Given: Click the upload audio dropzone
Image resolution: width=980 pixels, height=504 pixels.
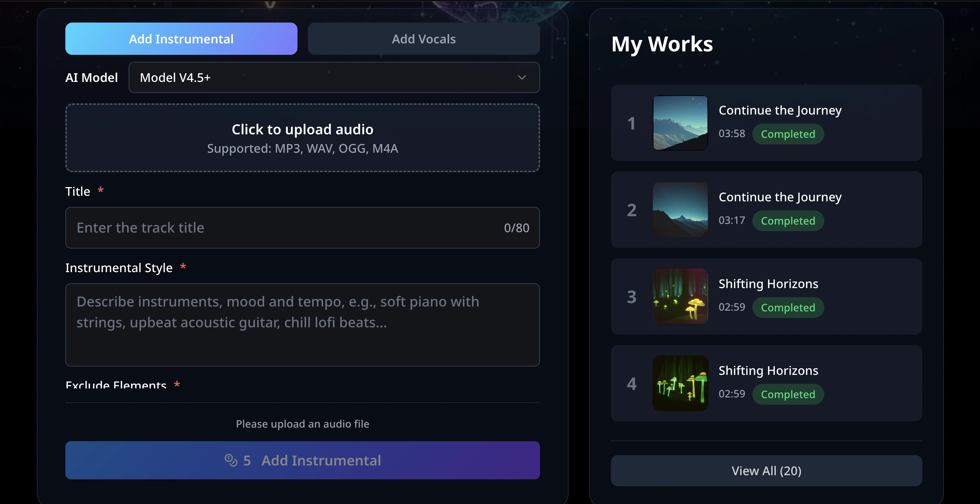Looking at the screenshot, I should (302, 137).
